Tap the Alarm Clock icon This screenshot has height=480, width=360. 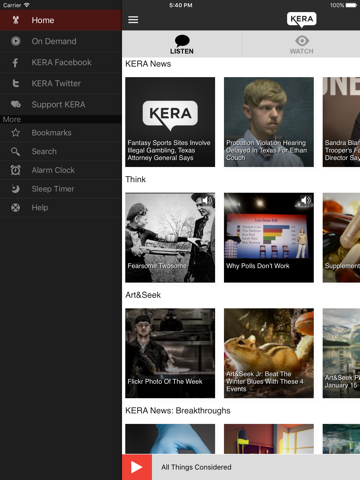[x=15, y=170]
